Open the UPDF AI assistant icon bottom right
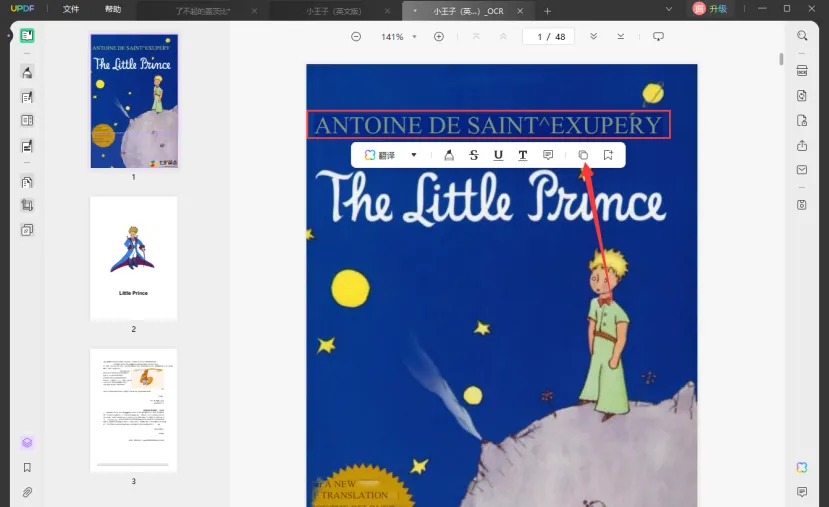The width and height of the screenshot is (829, 507). click(802, 467)
